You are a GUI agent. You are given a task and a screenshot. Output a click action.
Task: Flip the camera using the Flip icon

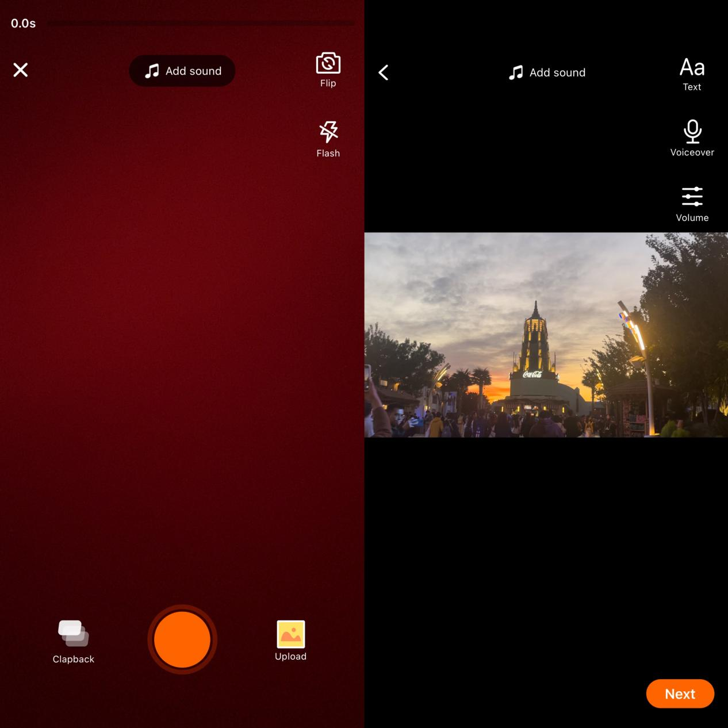pyautogui.click(x=328, y=64)
